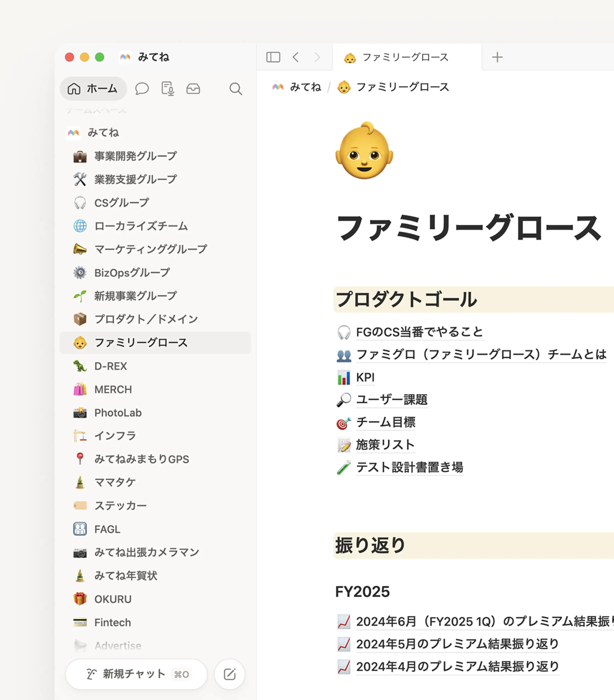Image resolution: width=614 pixels, height=700 pixels.
Task: Toggle the sidebar panel icon
Action: tap(273, 57)
